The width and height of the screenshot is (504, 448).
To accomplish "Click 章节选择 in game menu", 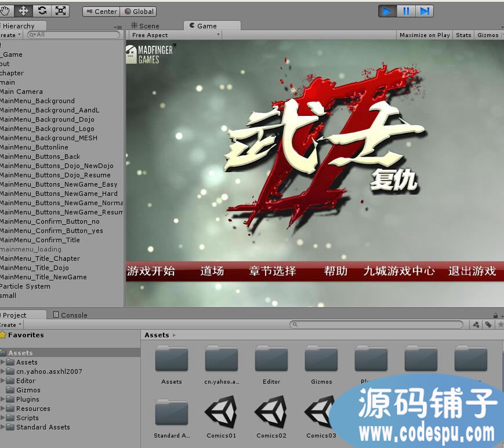I will click(x=272, y=271).
